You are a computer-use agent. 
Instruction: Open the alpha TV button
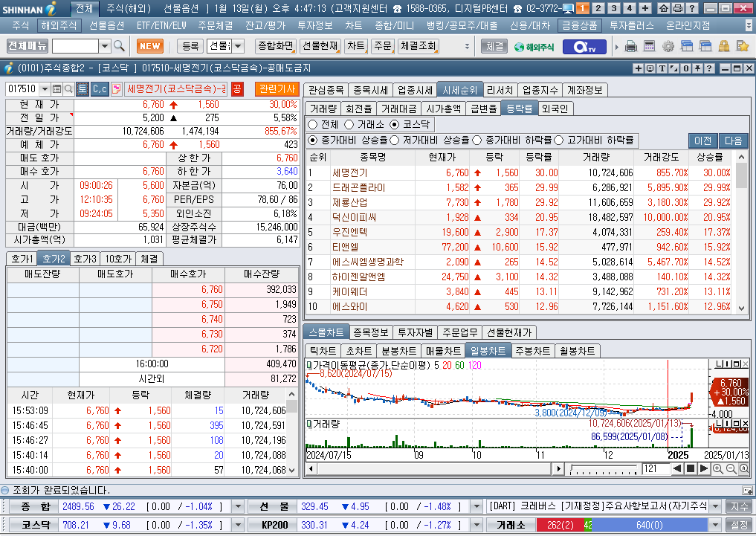[x=585, y=47]
